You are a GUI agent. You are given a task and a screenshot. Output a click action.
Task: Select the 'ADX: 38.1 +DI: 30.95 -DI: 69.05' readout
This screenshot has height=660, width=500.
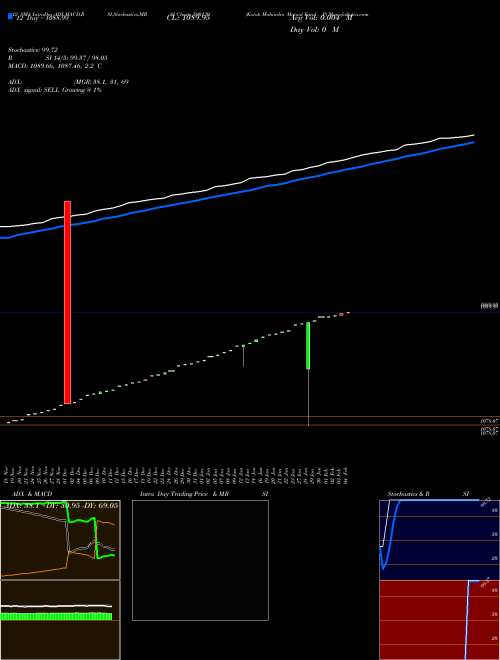[x=60, y=505]
